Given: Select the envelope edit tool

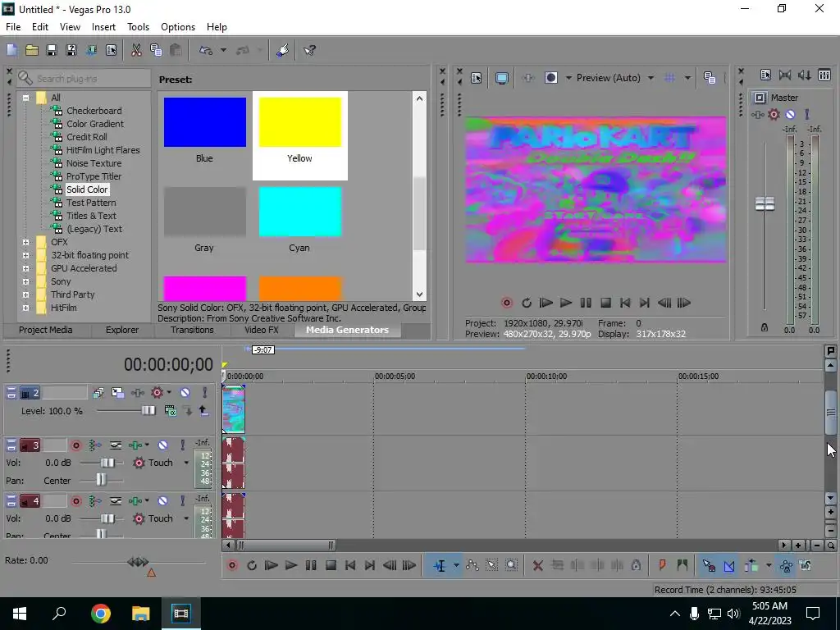Looking at the screenshot, I should [472, 565].
